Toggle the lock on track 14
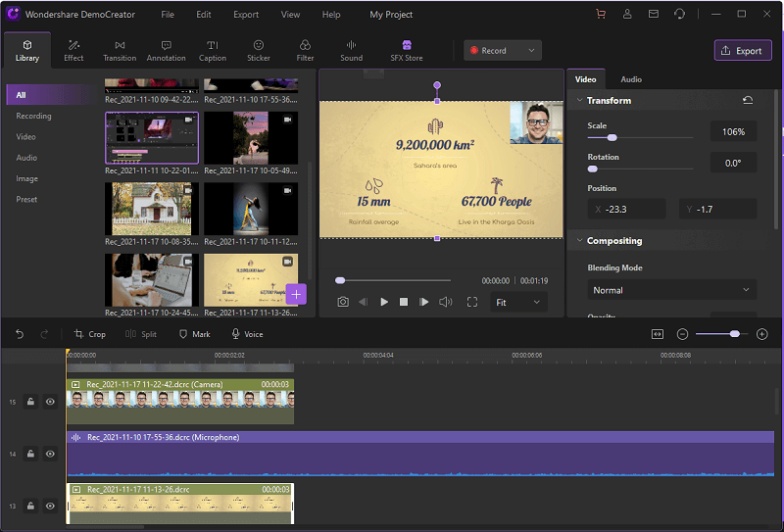This screenshot has height=532, width=784. 30,454
